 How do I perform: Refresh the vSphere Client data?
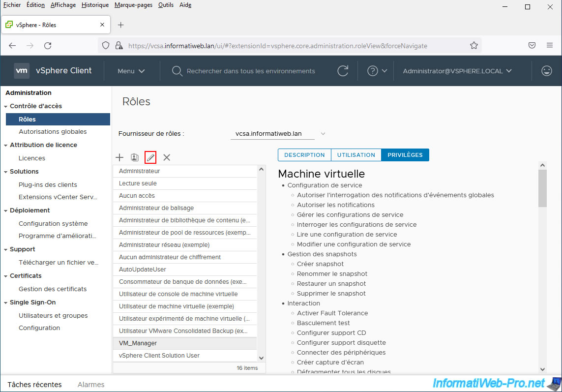click(x=343, y=71)
